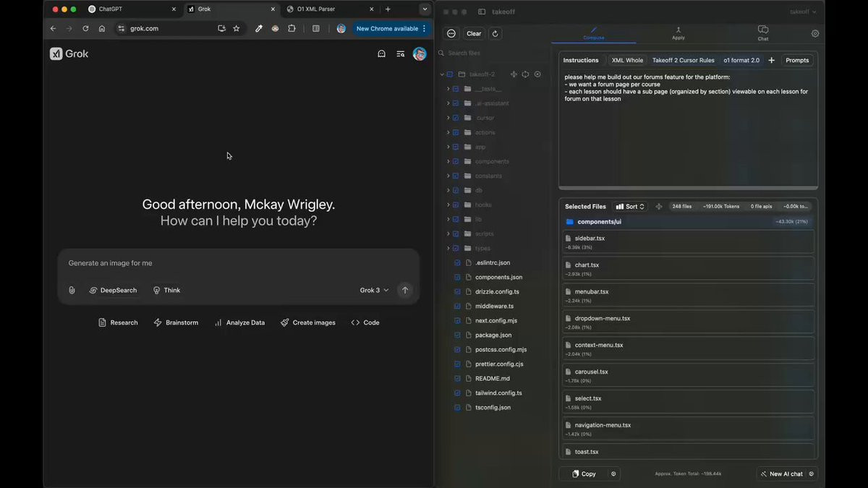Uncheck the actions folder checkbox
Screen dimensions: 868x488
coord(456,132)
